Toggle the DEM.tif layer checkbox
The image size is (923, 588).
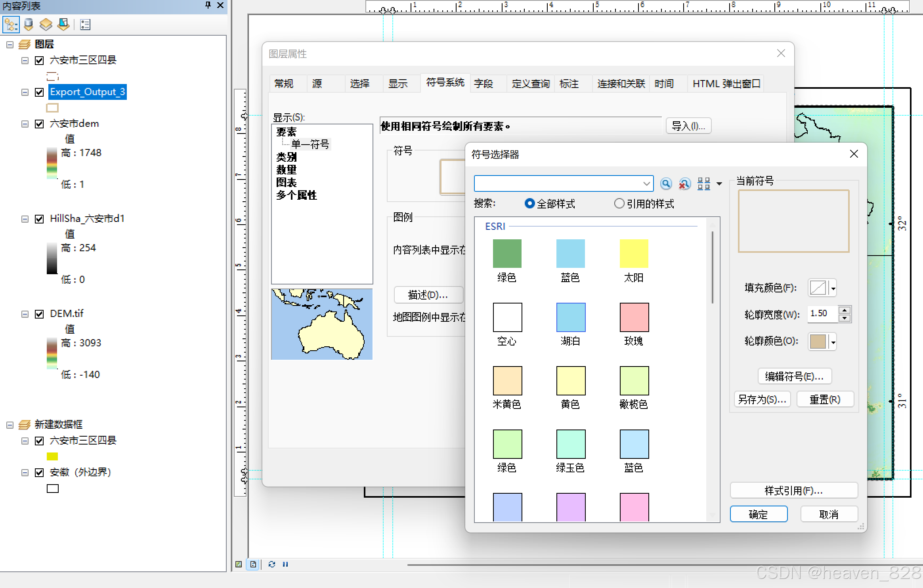pos(39,314)
